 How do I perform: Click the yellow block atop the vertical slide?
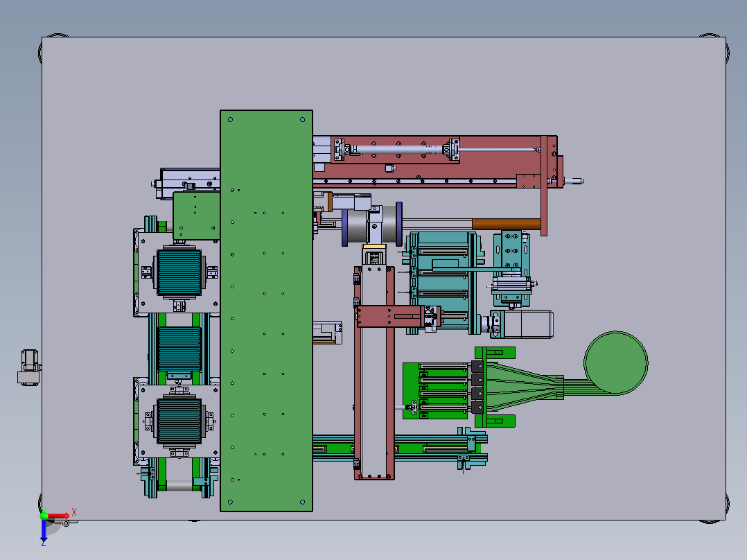click(x=374, y=247)
